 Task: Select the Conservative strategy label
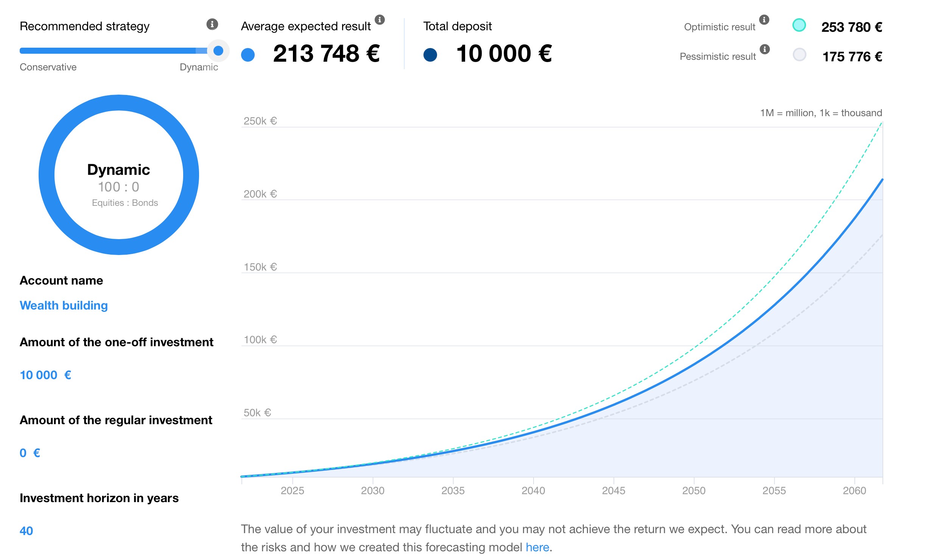[48, 67]
